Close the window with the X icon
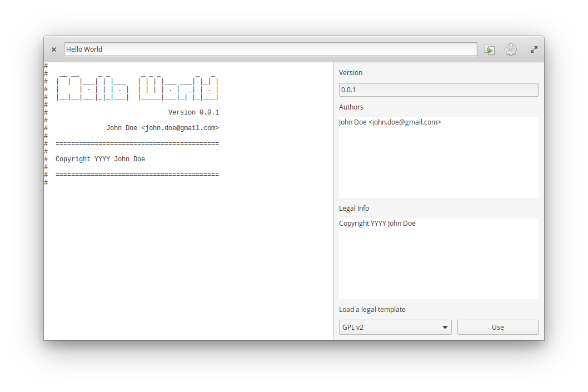This screenshot has width=588, height=392. (x=54, y=49)
